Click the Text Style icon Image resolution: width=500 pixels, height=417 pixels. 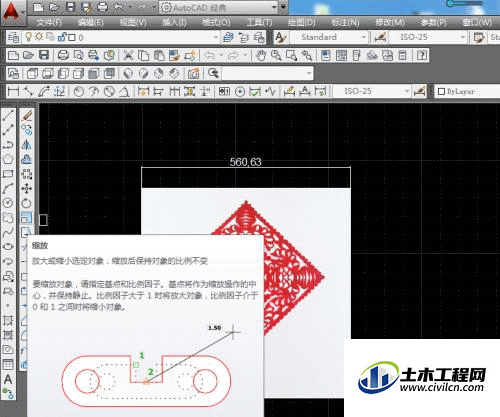[281, 37]
